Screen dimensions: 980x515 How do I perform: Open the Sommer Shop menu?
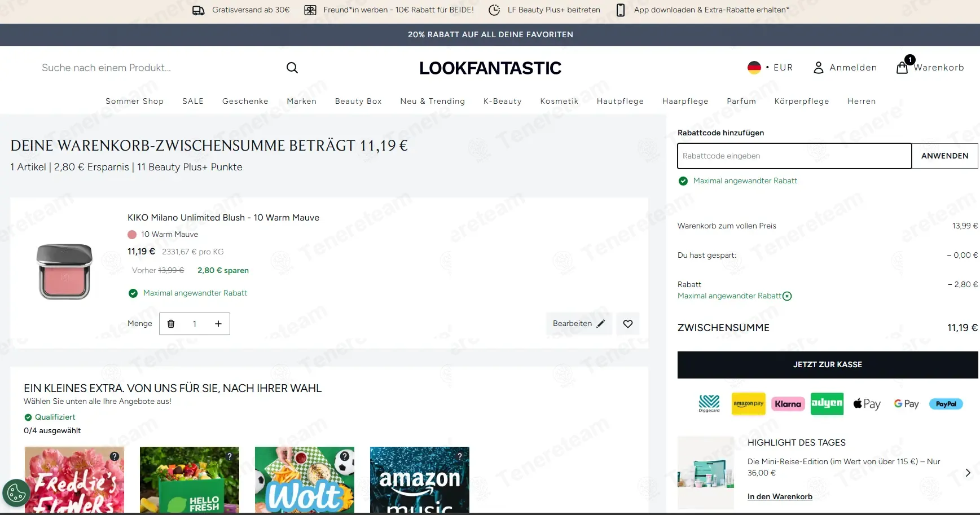coord(134,101)
